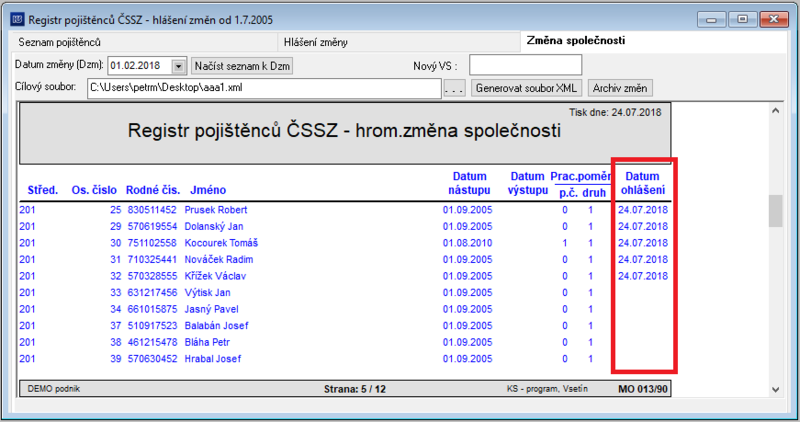Image resolution: width=800 pixels, height=422 pixels.
Task: Open file browse button with three dots
Action: point(454,88)
